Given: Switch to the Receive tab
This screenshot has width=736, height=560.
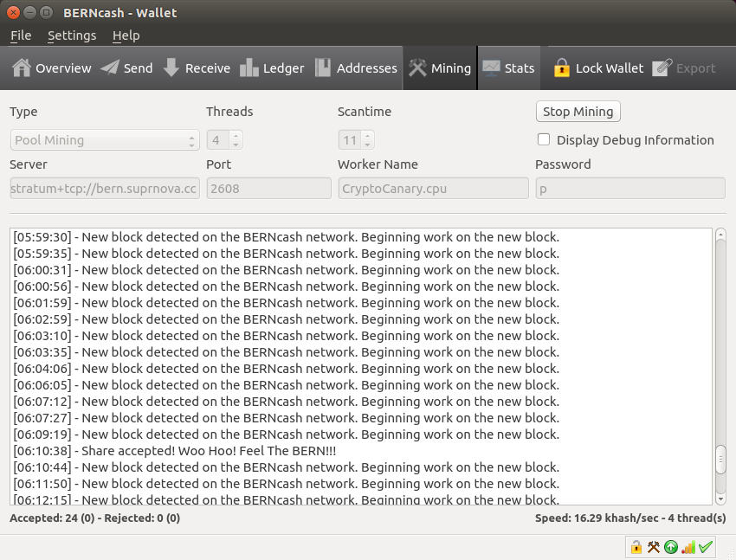Looking at the screenshot, I should (197, 68).
